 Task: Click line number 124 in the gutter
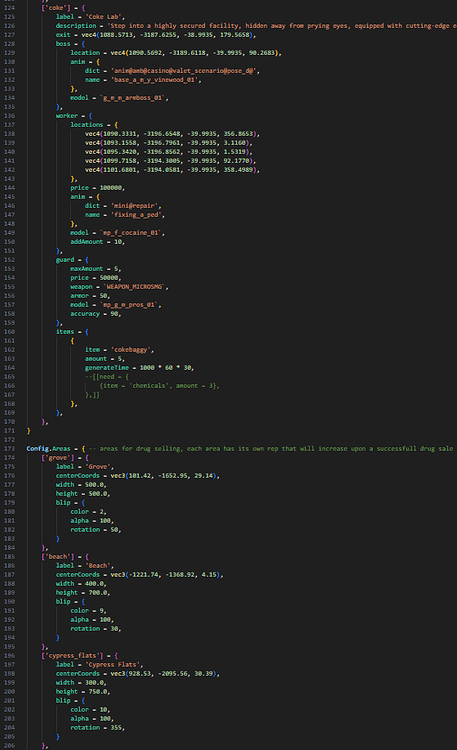[x=10, y=8]
